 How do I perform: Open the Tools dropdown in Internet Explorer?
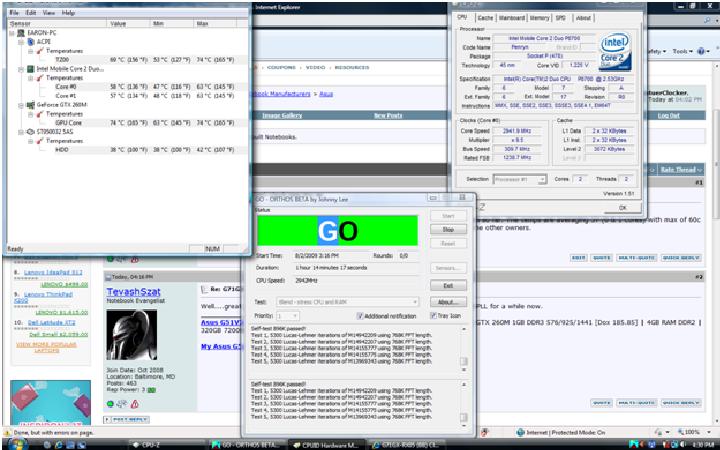click(683, 51)
